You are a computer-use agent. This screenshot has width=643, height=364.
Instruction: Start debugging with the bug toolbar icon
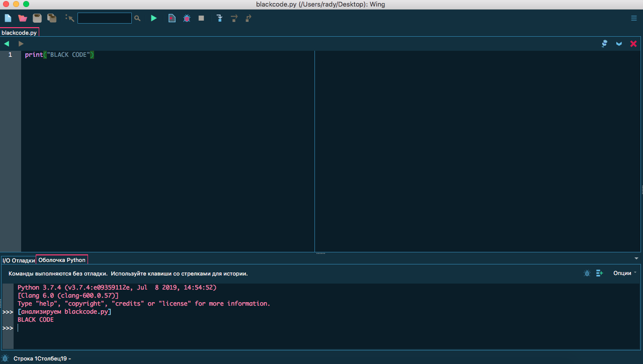(x=187, y=18)
